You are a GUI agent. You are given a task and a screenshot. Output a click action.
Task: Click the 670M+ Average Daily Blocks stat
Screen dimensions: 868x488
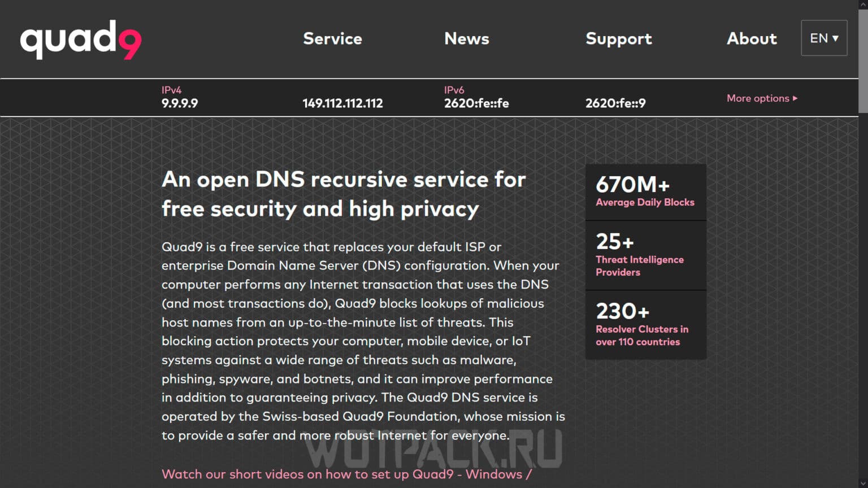[645, 191]
